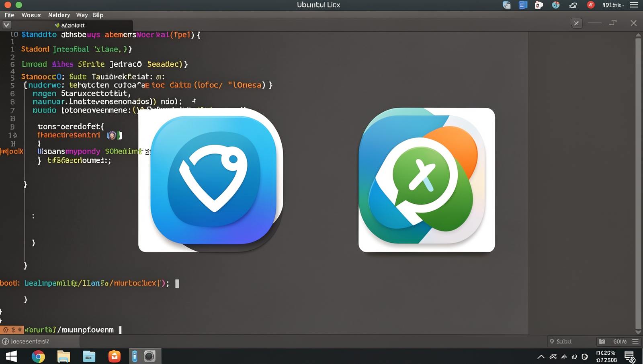Screen dimensions: 643x364
Task: Click the editor panel's maximize icon
Action: pyautogui.click(x=613, y=22)
